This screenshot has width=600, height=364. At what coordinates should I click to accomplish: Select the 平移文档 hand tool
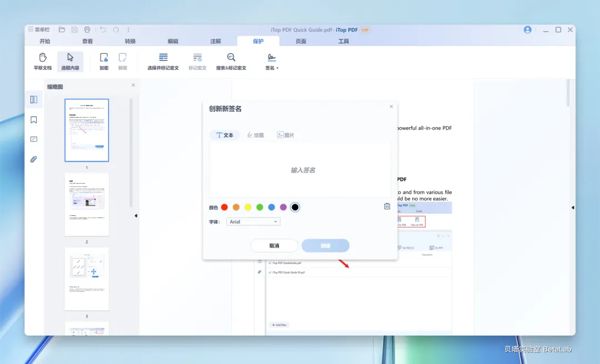coord(42,62)
